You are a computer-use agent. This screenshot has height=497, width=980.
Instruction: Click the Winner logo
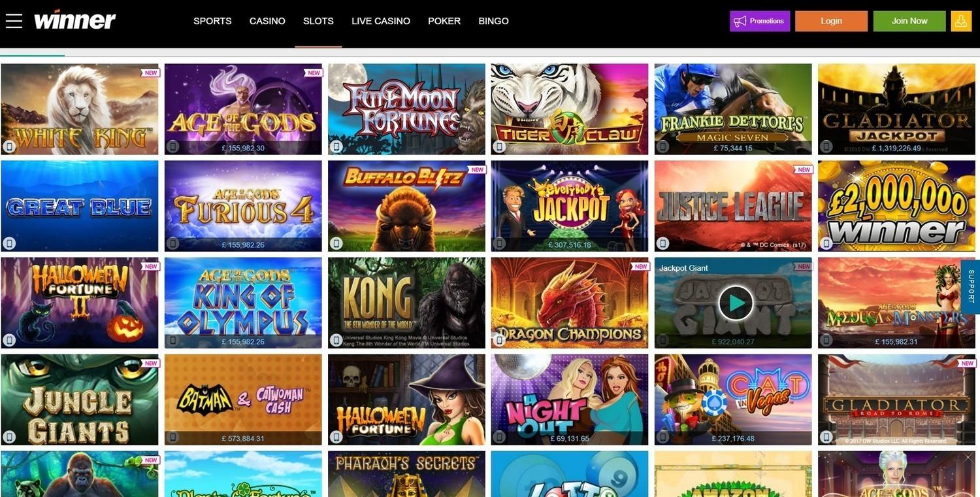point(74,20)
